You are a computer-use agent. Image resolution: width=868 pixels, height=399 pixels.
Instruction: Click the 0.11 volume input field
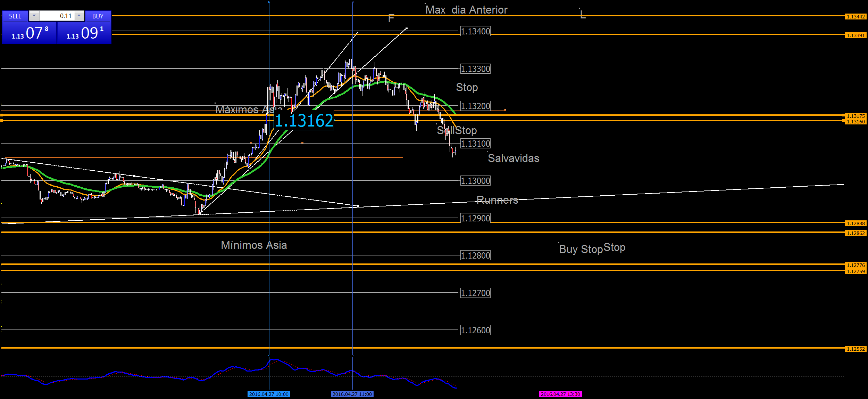(x=57, y=16)
